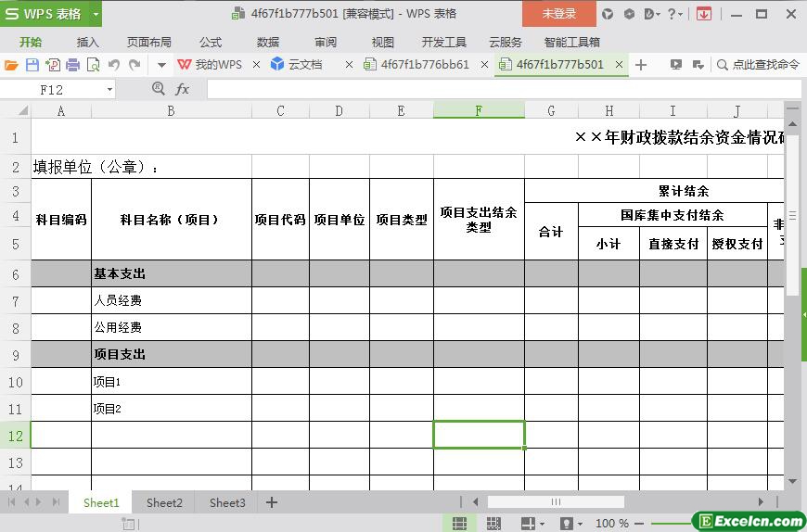Open eye protection lamp icon dropdown
The image size is (807, 532).
[x=570, y=524]
